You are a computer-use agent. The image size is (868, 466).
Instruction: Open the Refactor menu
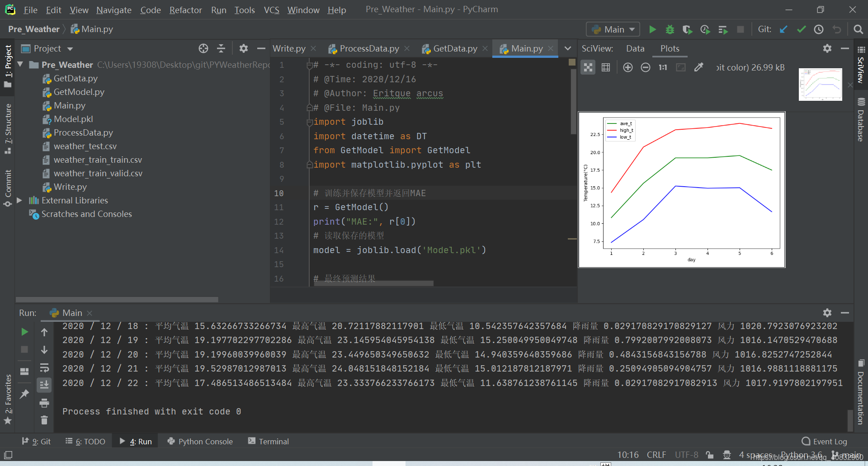[185, 10]
